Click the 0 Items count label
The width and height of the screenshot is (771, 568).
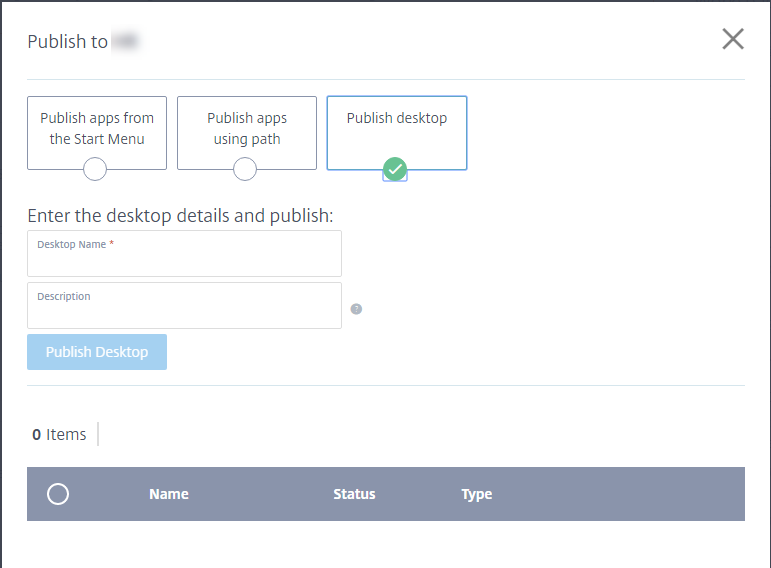[x=59, y=434]
